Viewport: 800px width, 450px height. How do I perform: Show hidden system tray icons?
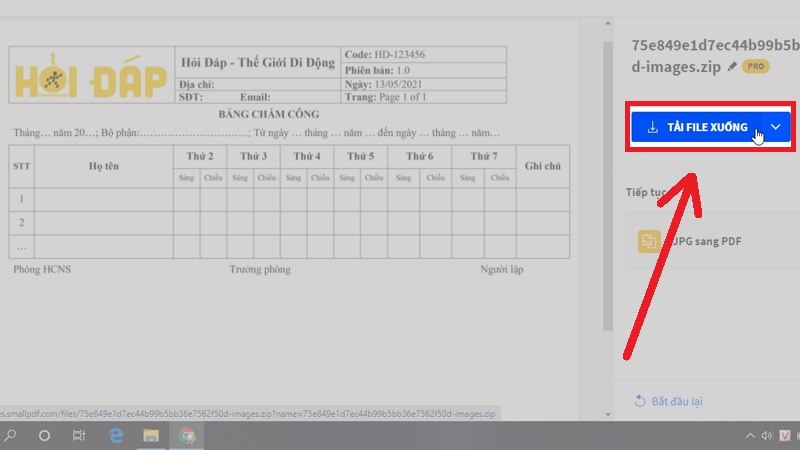[x=750, y=436]
